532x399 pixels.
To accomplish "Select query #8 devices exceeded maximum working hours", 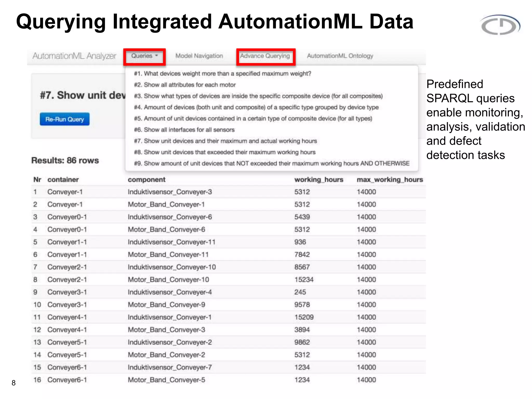I will click(x=225, y=152).
